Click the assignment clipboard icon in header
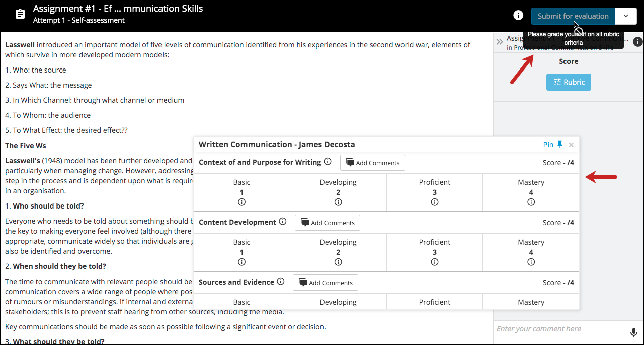 [x=20, y=14]
